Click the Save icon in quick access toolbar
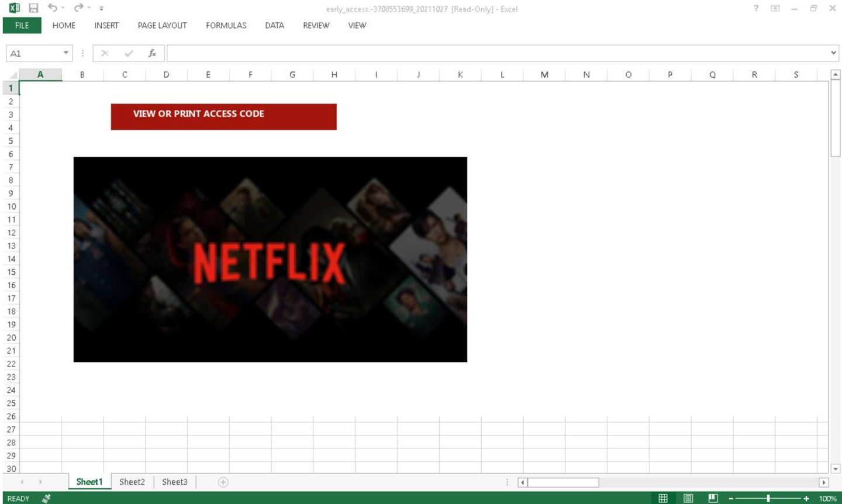The image size is (842, 504). [x=33, y=8]
